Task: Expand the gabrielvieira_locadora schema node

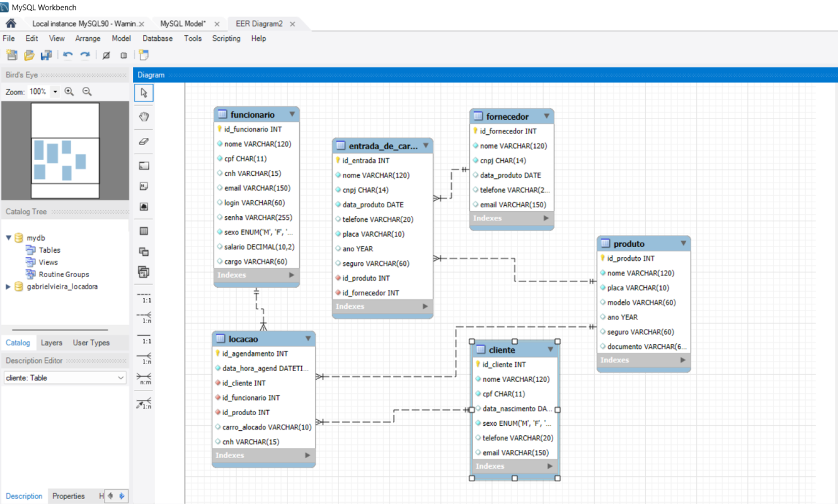Action: click(x=8, y=287)
